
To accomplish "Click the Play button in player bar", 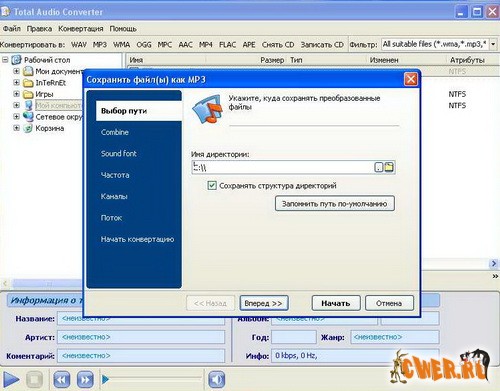I will (11, 379).
